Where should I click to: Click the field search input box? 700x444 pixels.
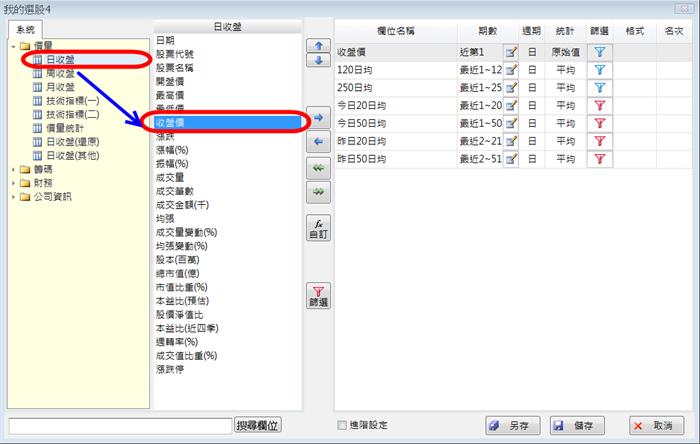(x=121, y=426)
